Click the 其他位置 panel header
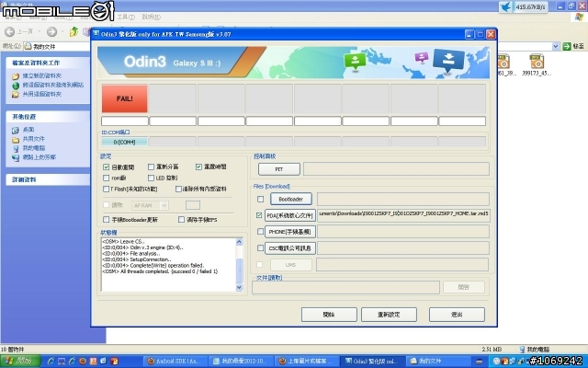The image size is (588, 368). 48,117
